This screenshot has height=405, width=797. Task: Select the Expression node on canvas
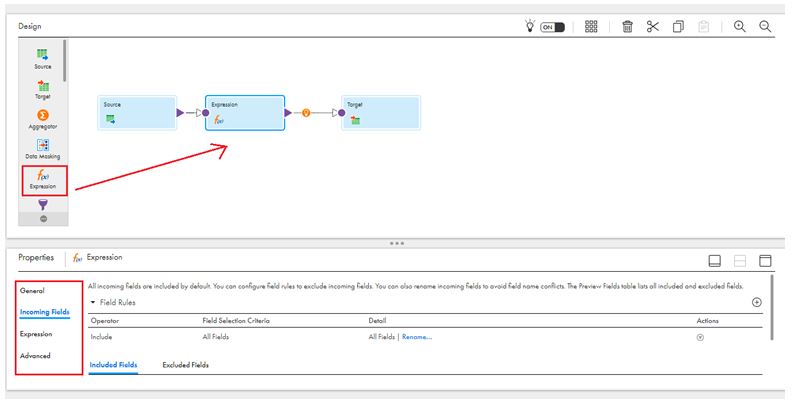pyautogui.click(x=245, y=112)
